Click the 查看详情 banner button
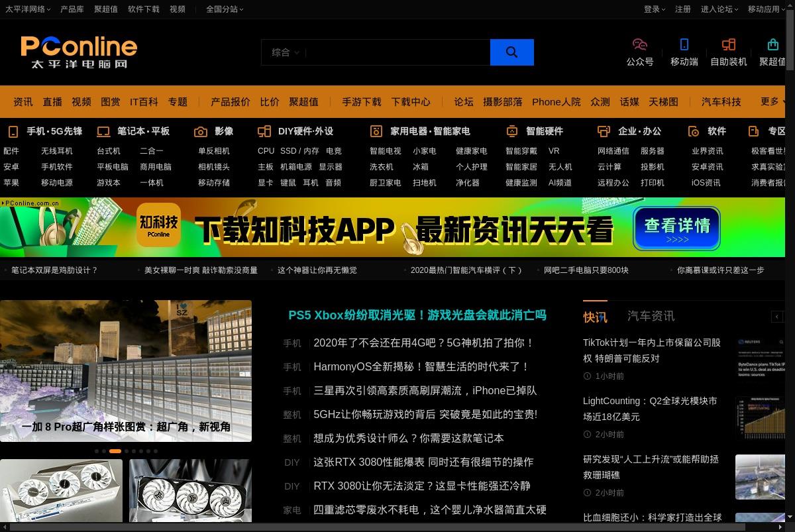795x532 pixels. [676, 229]
